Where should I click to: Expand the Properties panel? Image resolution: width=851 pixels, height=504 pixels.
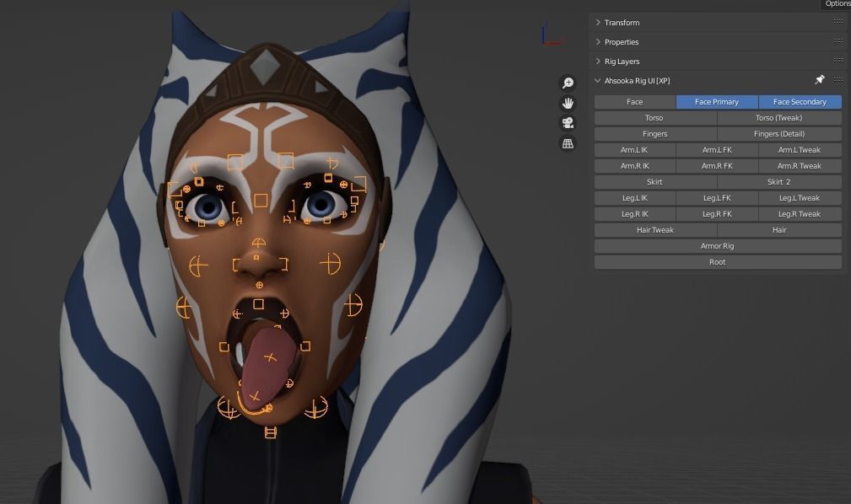pos(597,42)
